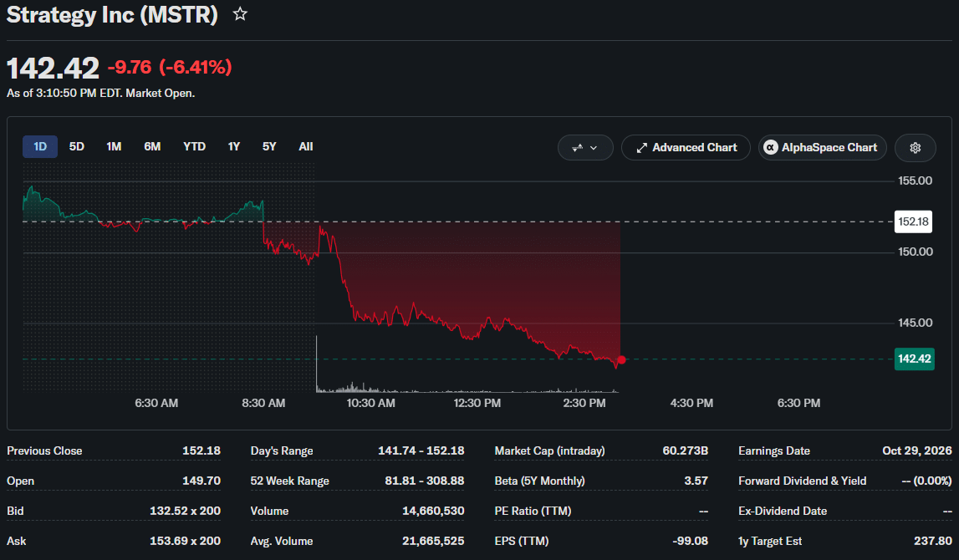Viewport: 959px width, 560px height.
Task: Click the Earnings Date label
Action: click(773, 451)
